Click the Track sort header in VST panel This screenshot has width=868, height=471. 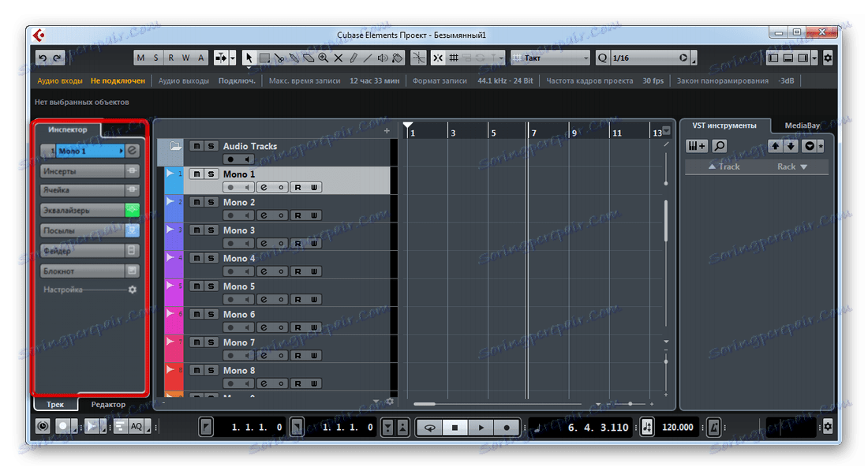pos(724,166)
